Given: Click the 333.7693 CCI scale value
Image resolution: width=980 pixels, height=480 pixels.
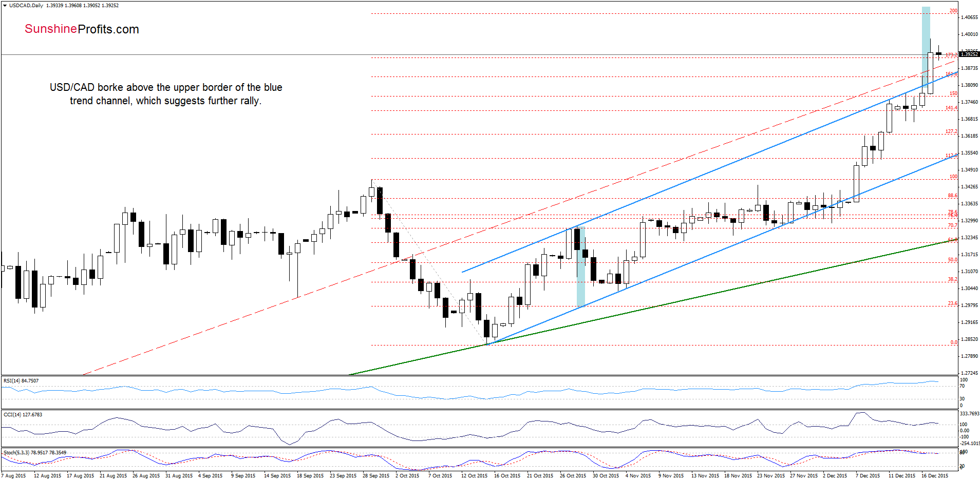Looking at the screenshot, I should pos(970,414).
